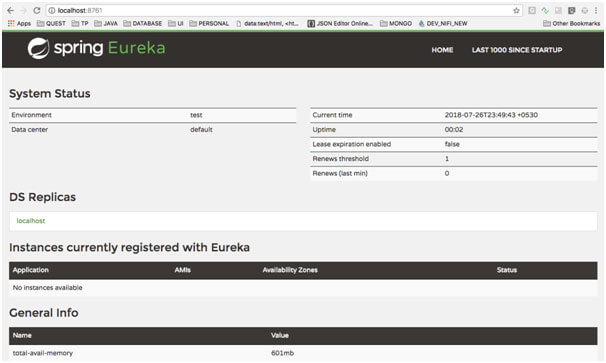Open the JSON Editor Online bookmark
This screenshot has height=363, width=606.
pyautogui.click(x=340, y=24)
